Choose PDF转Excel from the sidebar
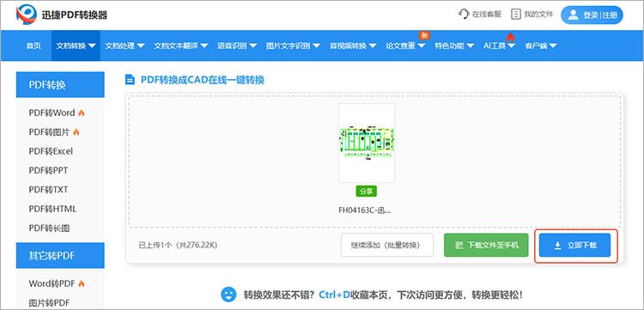644x310 pixels. coord(51,151)
